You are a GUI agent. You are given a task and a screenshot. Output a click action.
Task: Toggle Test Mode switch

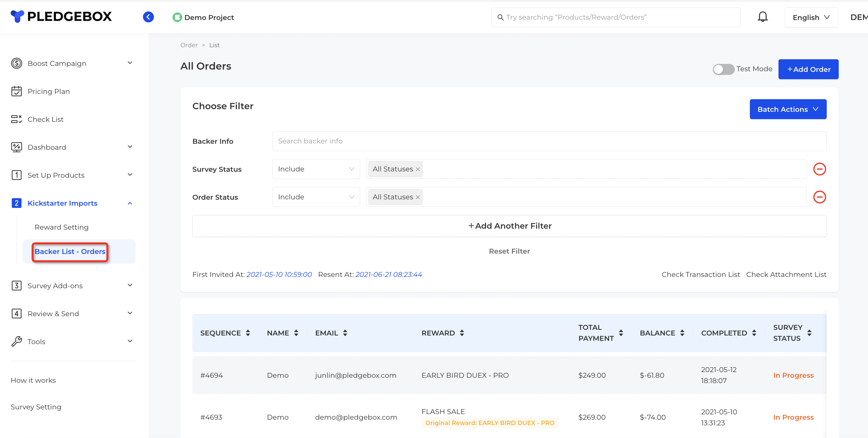pos(723,69)
